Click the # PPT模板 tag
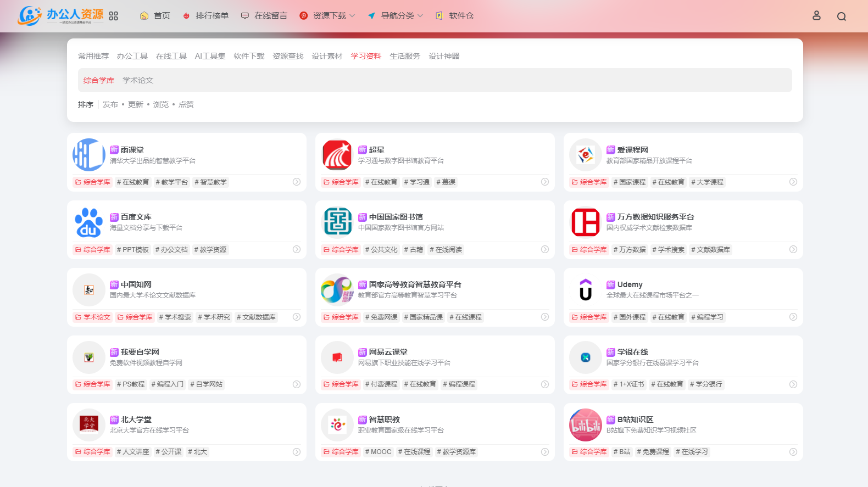The image size is (868, 487). click(133, 249)
